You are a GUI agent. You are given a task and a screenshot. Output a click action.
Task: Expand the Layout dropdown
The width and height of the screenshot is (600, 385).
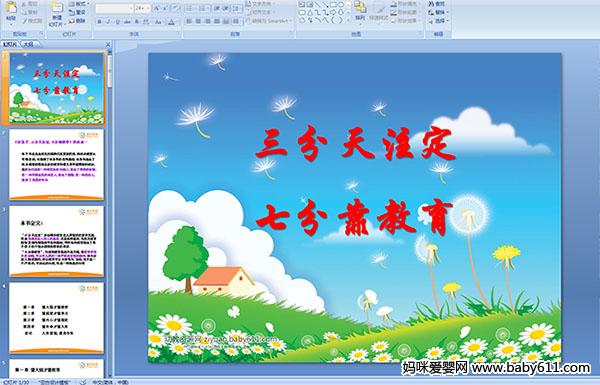(79, 4)
